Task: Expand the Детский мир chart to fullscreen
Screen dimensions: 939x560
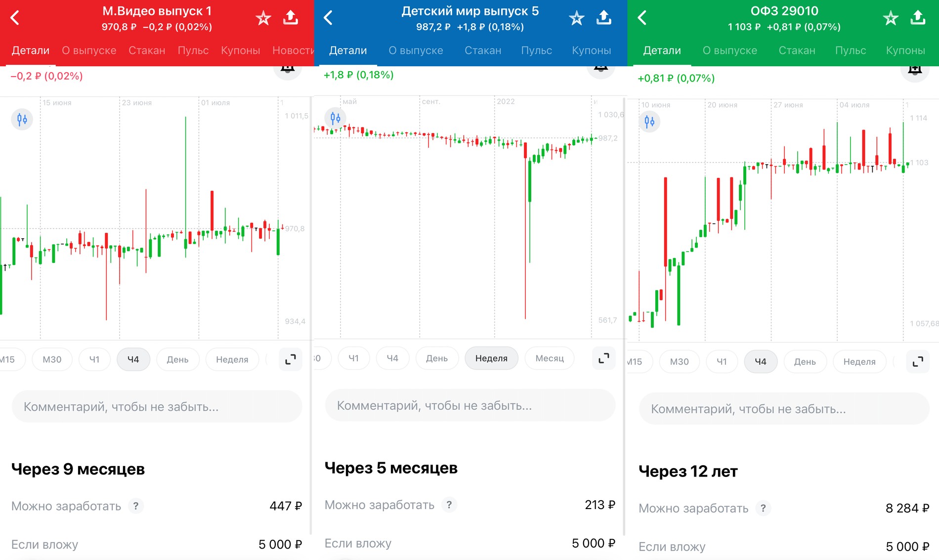Action: [603, 358]
